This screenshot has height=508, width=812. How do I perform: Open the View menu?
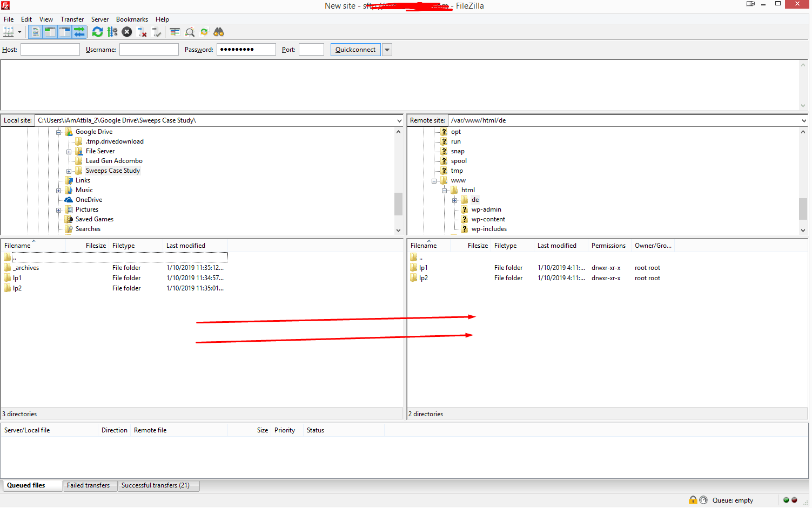tap(46, 19)
